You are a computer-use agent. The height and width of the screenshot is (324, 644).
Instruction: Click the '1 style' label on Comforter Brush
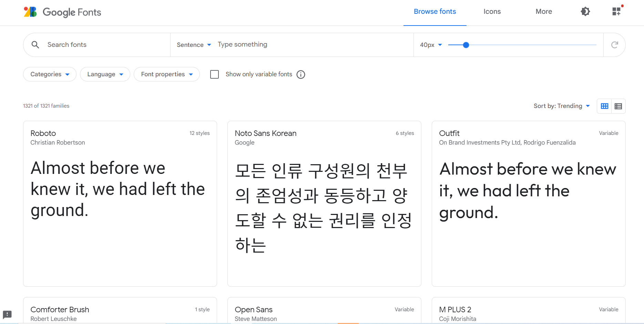[x=202, y=310]
